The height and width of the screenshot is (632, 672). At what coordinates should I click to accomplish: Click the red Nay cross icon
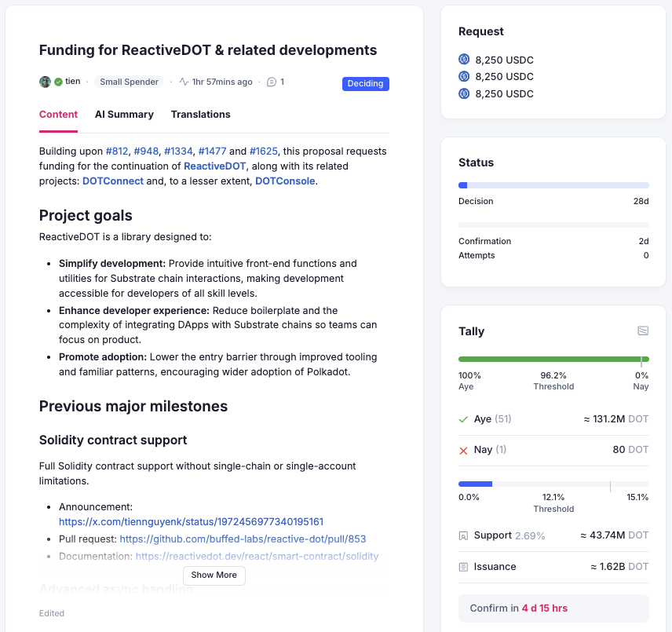[463, 450]
